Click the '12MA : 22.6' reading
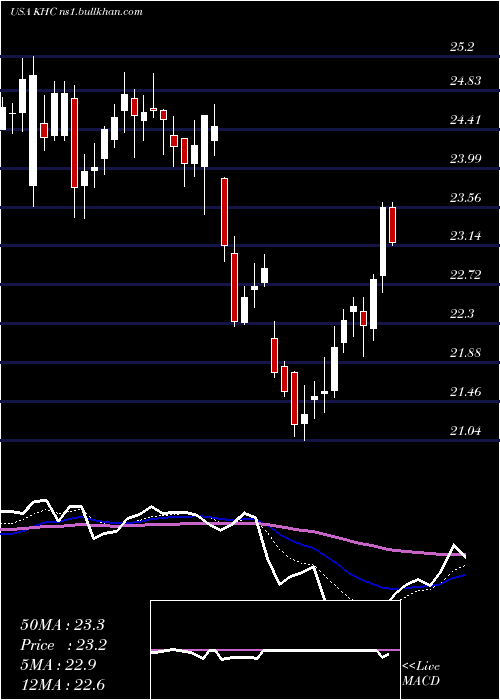500x700 pixels. pyautogui.click(x=63, y=684)
